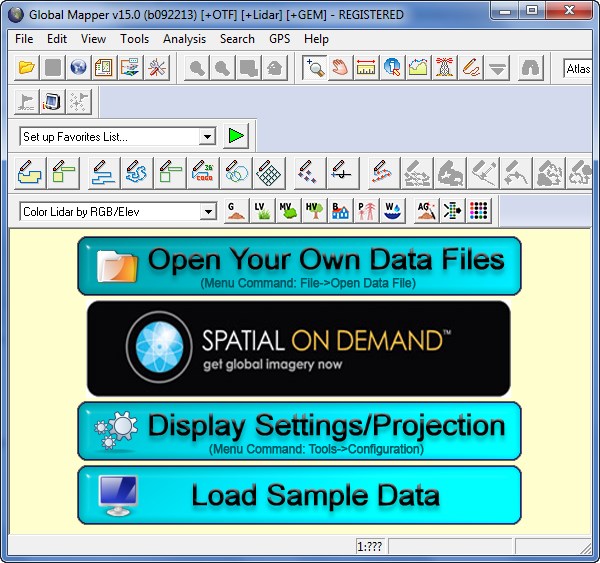Click the Open Data Files folder icon
This screenshot has height=563, width=600.
tap(27, 68)
